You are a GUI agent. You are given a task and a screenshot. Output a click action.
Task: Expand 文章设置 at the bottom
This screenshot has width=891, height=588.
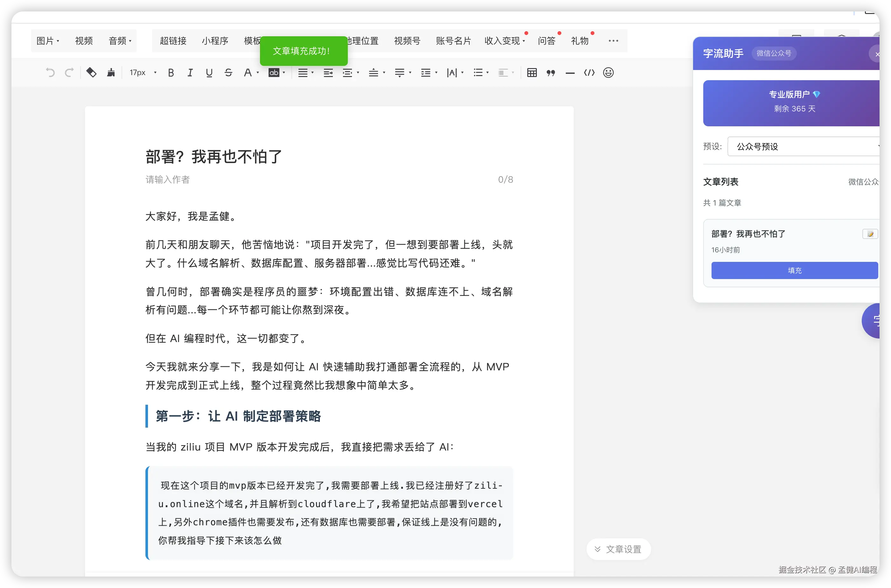click(618, 549)
